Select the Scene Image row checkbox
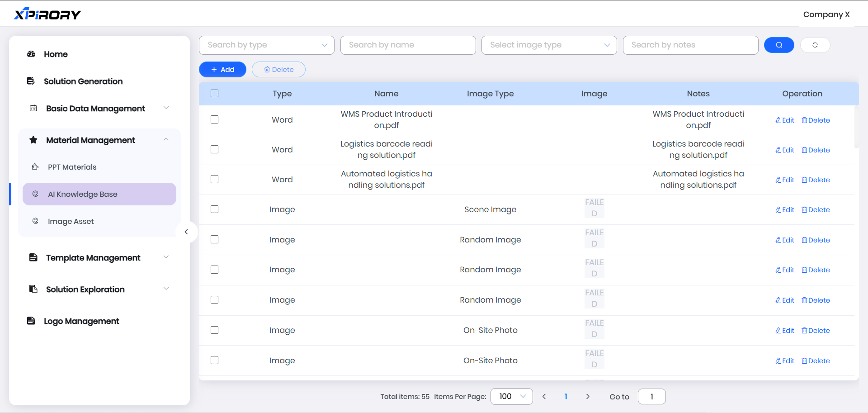The image size is (868, 413). [214, 209]
